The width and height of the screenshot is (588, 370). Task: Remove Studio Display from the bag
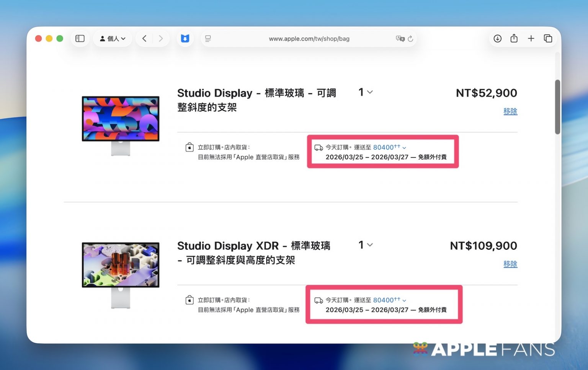point(510,111)
